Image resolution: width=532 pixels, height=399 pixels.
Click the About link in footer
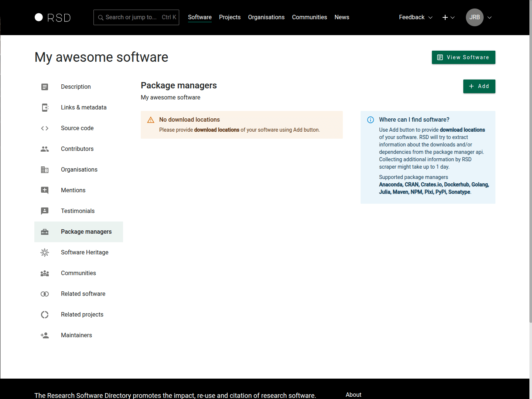(353, 395)
